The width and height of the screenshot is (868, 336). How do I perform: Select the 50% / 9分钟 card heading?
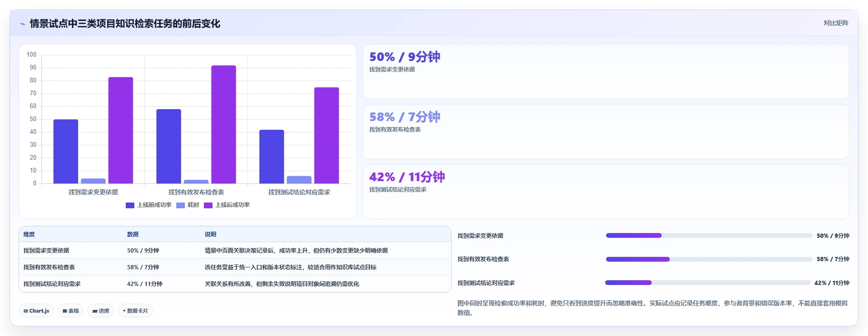405,57
